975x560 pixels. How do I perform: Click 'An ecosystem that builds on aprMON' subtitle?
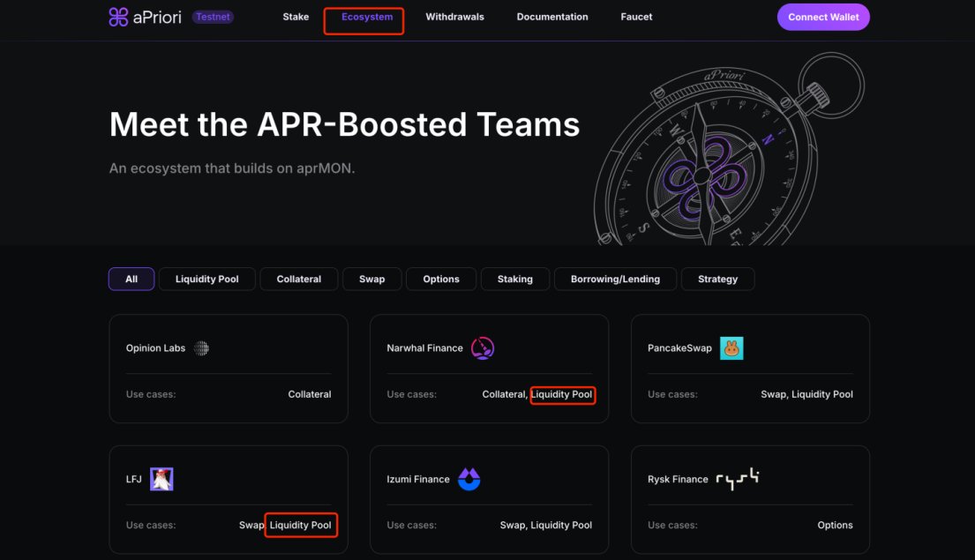click(232, 168)
